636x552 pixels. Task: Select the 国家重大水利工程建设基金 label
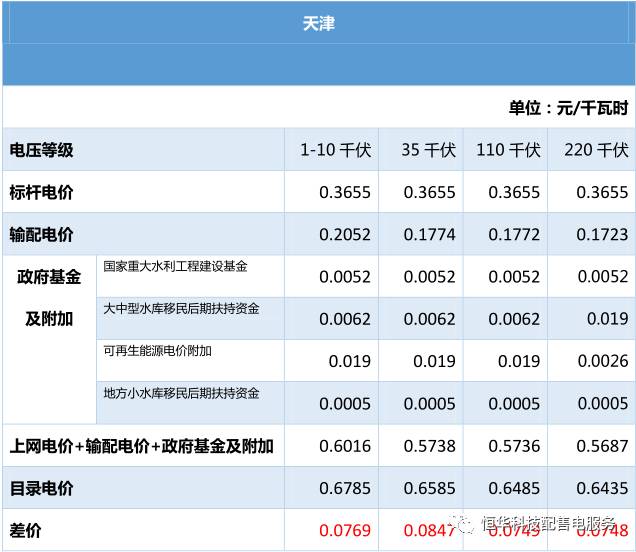click(175, 266)
